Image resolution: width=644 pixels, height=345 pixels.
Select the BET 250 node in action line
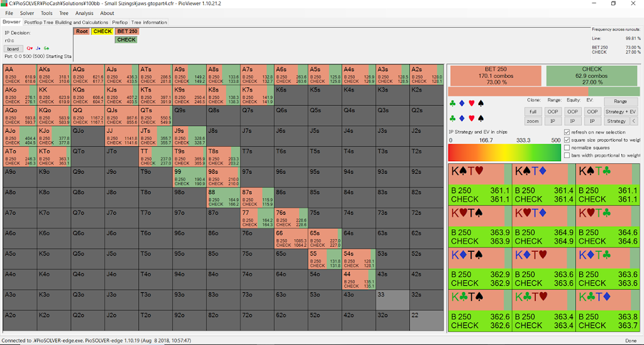tap(127, 31)
